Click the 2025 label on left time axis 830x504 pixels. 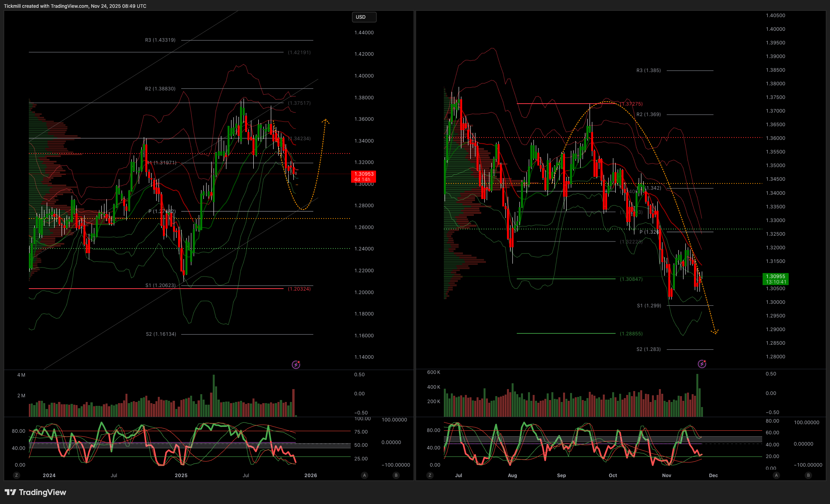[x=181, y=475]
